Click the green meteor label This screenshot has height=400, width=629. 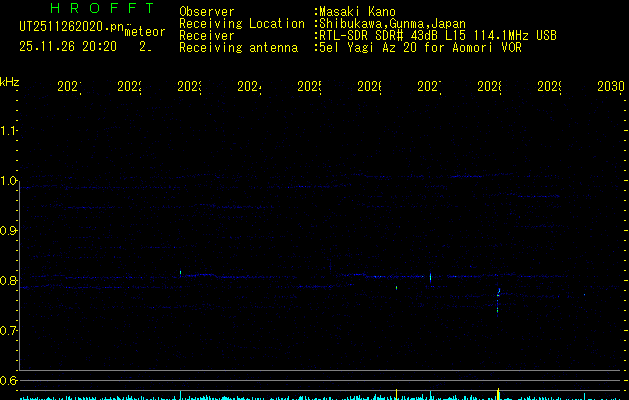click(x=144, y=32)
